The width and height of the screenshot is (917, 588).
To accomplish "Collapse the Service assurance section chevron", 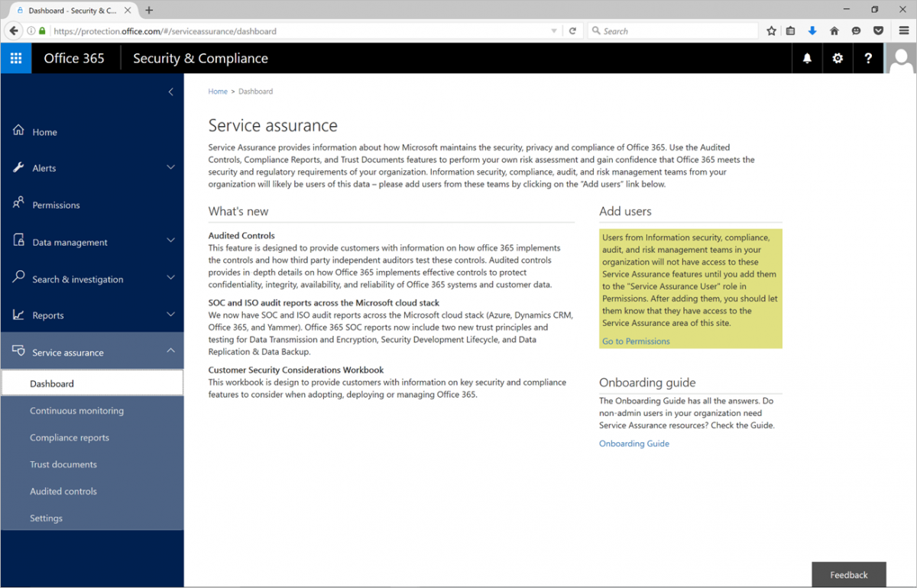I will click(170, 352).
